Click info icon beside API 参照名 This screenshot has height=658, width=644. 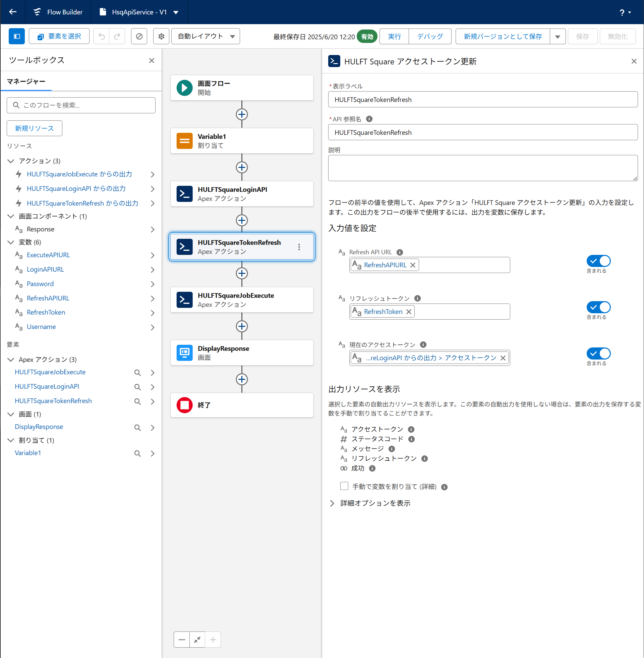(x=369, y=119)
